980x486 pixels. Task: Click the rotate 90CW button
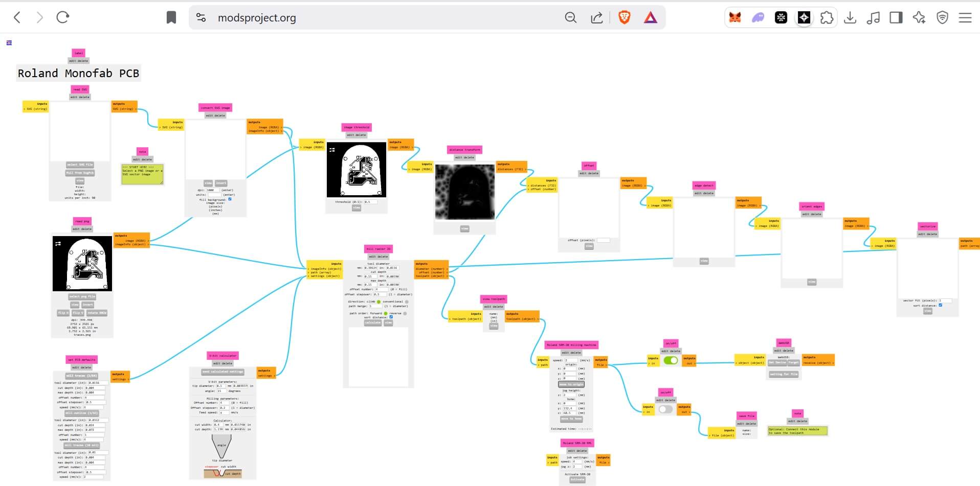97,313
